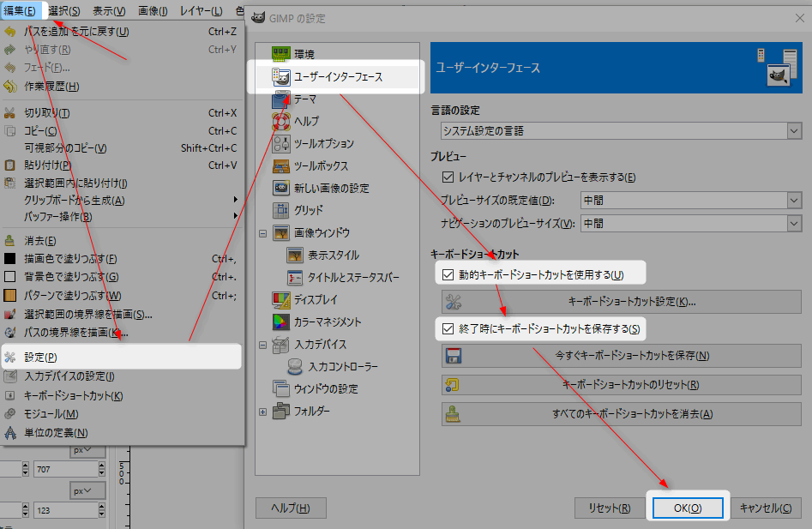Click the undo arrow icon beside パスを追加 を元に戻す
Image resolution: width=812 pixels, height=529 pixels.
pos(9,32)
